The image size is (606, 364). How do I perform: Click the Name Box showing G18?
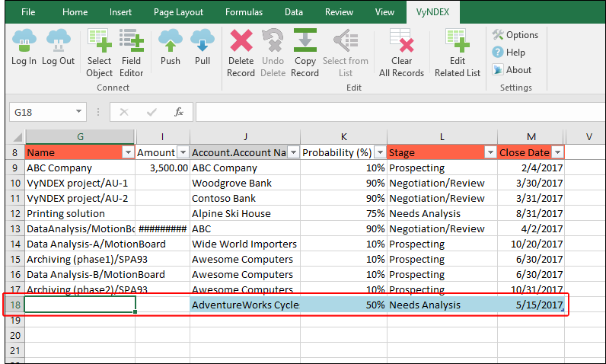click(x=47, y=112)
